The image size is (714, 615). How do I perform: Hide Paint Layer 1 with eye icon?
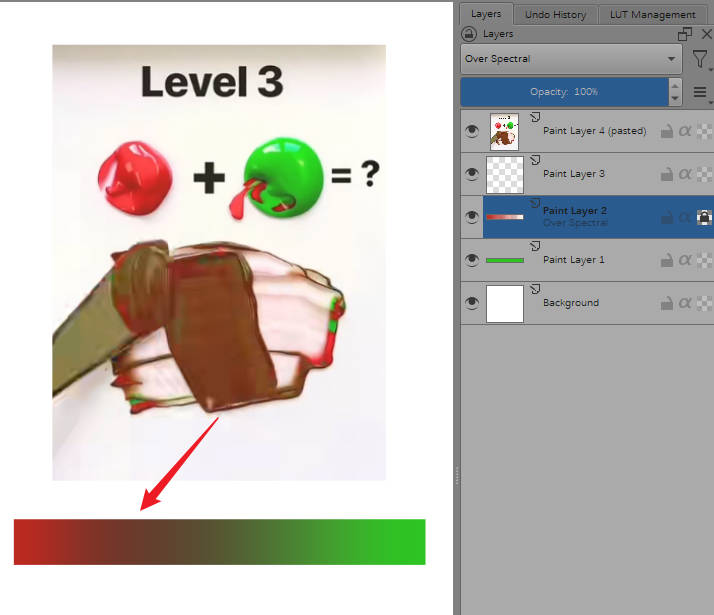coord(472,260)
